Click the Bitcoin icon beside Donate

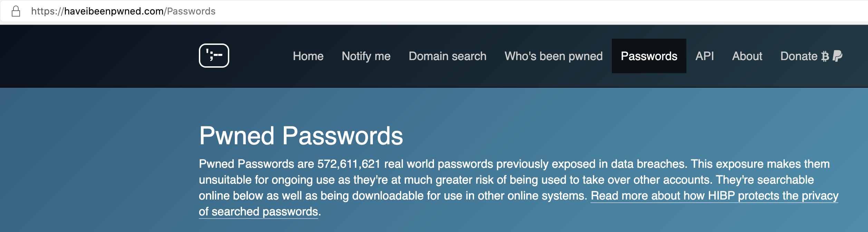point(825,56)
